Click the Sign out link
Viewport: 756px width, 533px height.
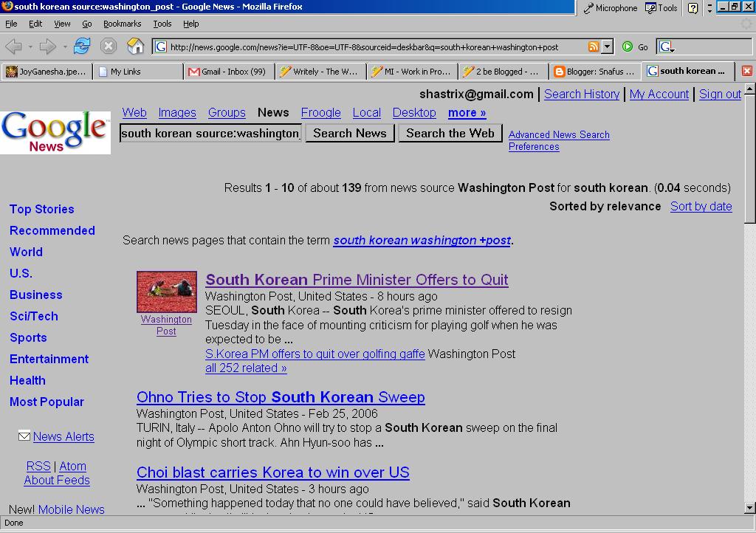point(720,94)
